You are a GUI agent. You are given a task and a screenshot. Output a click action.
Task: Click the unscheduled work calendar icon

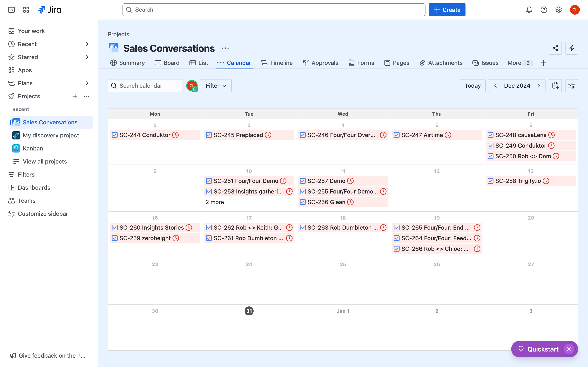pyautogui.click(x=555, y=86)
